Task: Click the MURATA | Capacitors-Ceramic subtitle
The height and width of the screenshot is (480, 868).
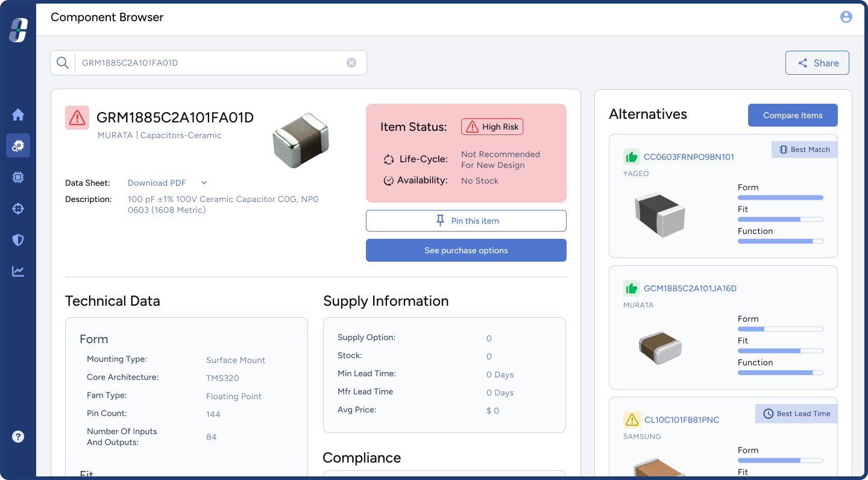Action: point(160,135)
